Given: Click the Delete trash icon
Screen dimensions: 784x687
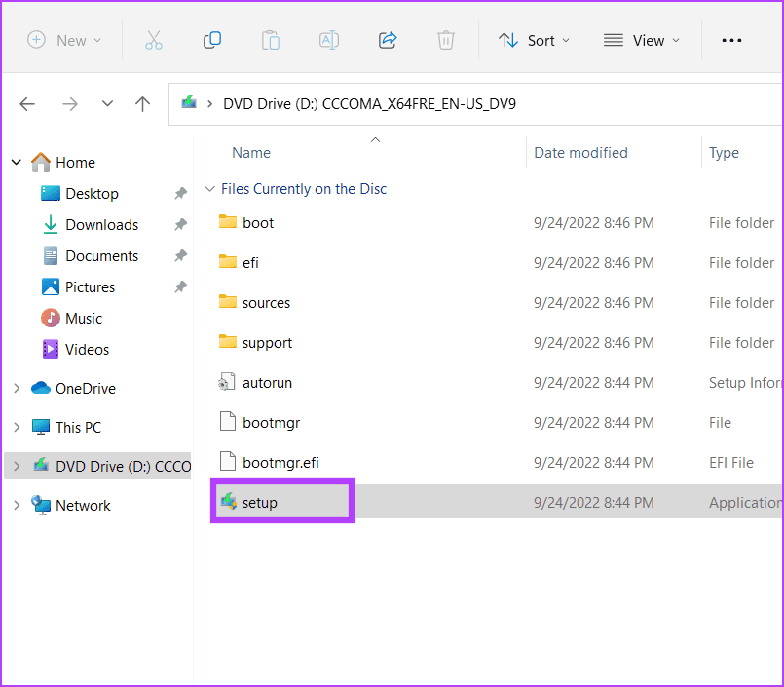Looking at the screenshot, I should (x=445, y=40).
